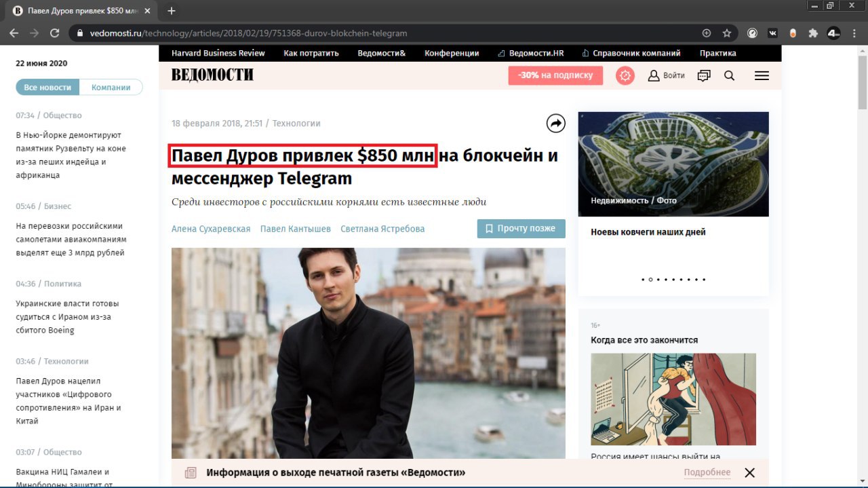Click the Подробнее link in bottom banner
Viewport: 868px width, 488px height.
707,472
